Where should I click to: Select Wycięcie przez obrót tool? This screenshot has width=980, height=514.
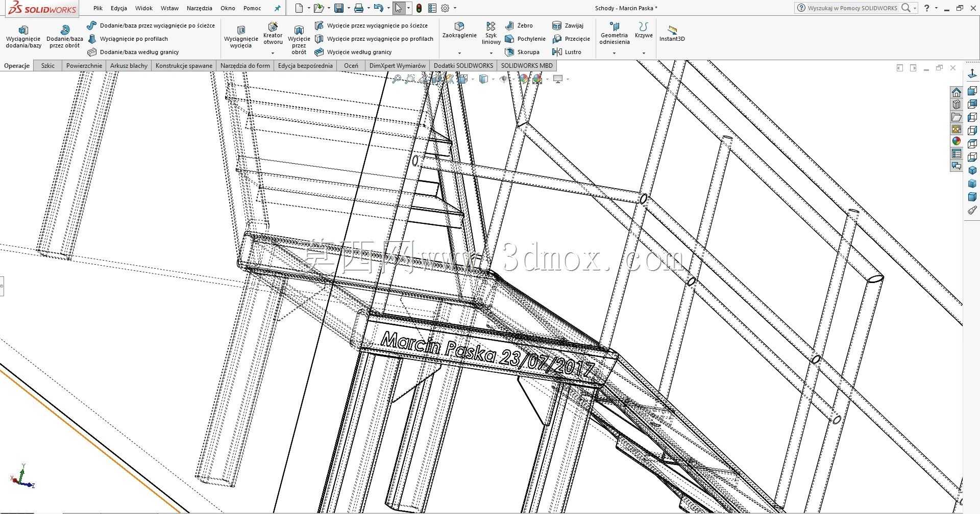(x=299, y=40)
